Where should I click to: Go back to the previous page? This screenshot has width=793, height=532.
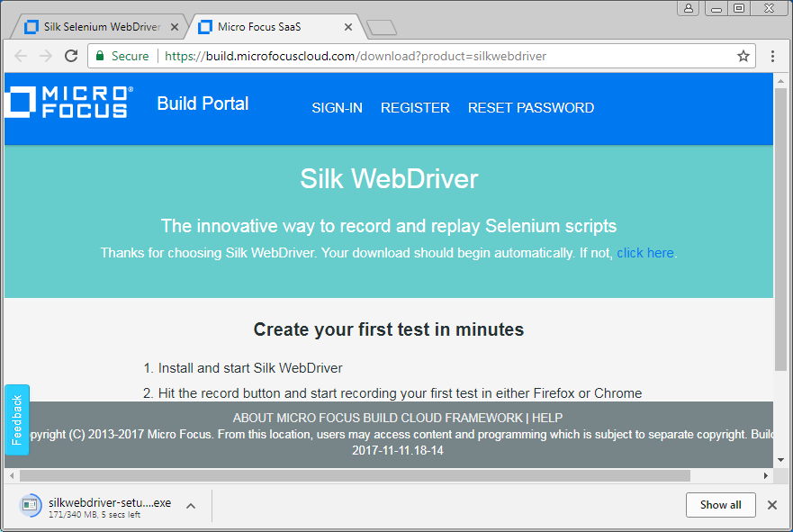(x=21, y=56)
